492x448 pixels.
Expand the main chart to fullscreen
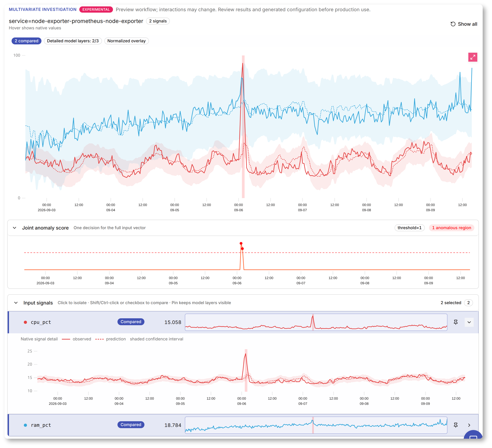(x=472, y=57)
